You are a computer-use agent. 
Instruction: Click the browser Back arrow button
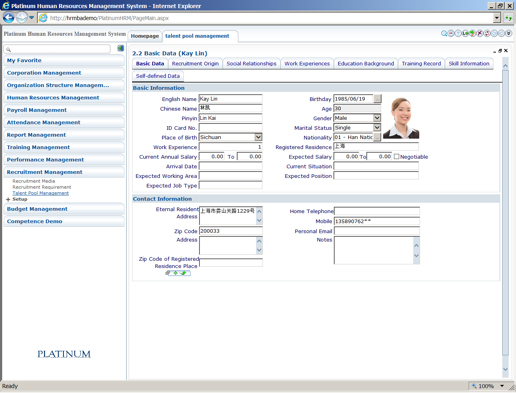(9, 18)
